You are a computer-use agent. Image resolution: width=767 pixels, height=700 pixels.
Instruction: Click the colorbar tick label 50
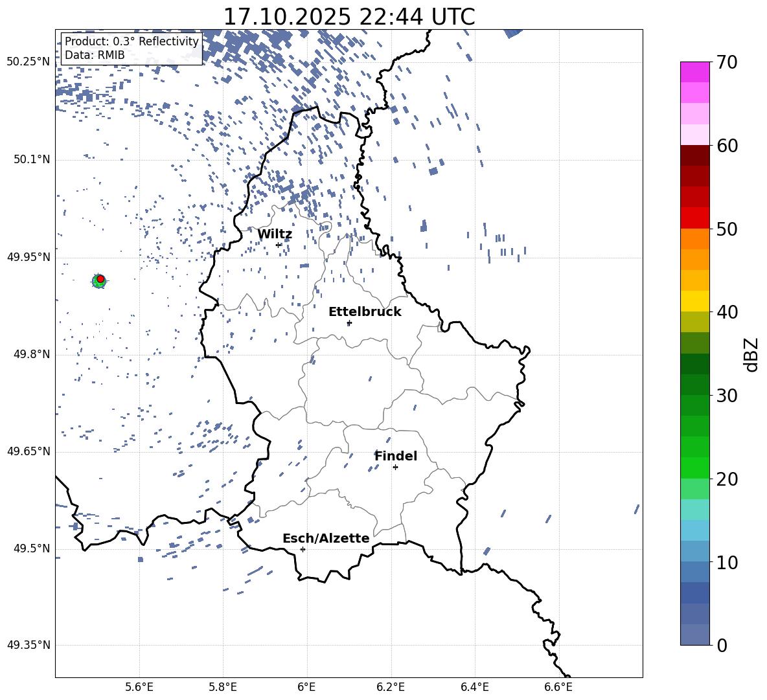point(727,229)
